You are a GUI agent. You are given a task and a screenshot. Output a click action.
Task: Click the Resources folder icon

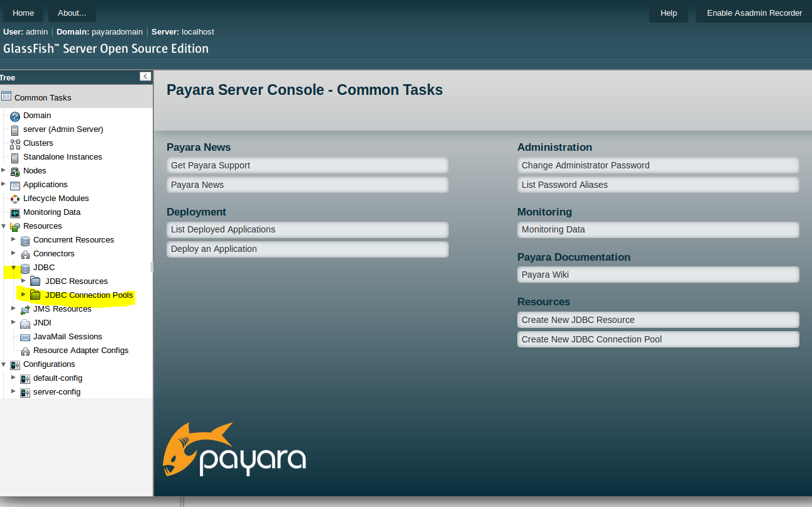click(x=15, y=227)
